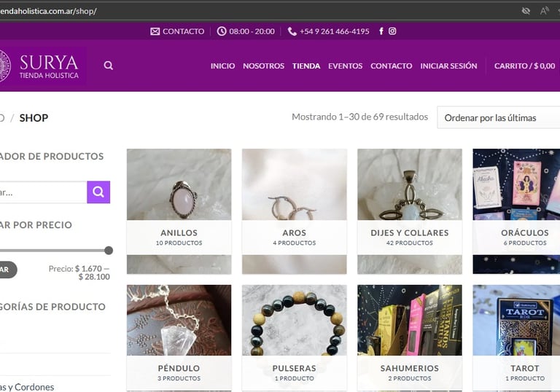The height and width of the screenshot is (392, 560).
Task: Click the PÉNDULO category title
Action: [179, 368]
